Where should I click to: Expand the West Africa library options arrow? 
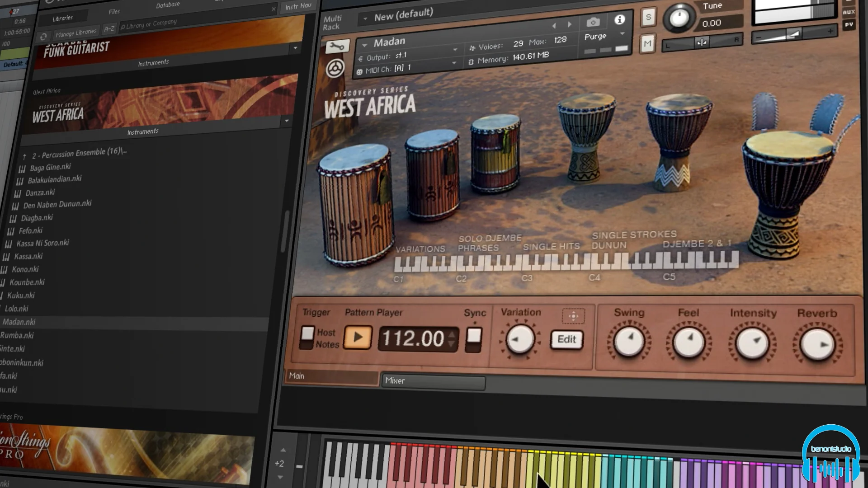[x=286, y=121]
